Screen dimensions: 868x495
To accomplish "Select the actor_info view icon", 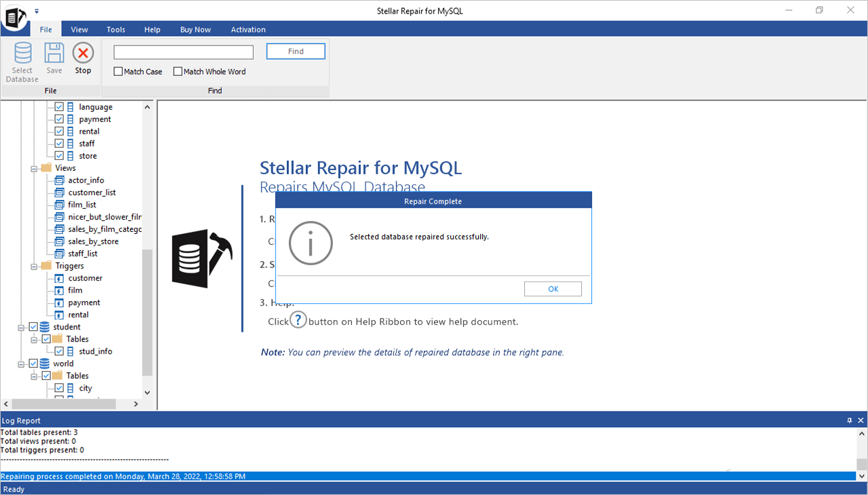I will [60, 180].
